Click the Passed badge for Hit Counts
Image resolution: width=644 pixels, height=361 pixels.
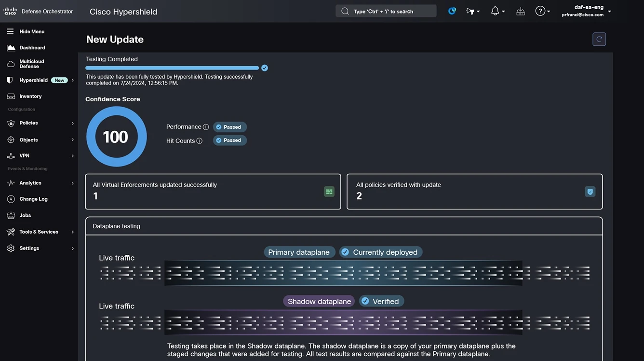[230, 140]
